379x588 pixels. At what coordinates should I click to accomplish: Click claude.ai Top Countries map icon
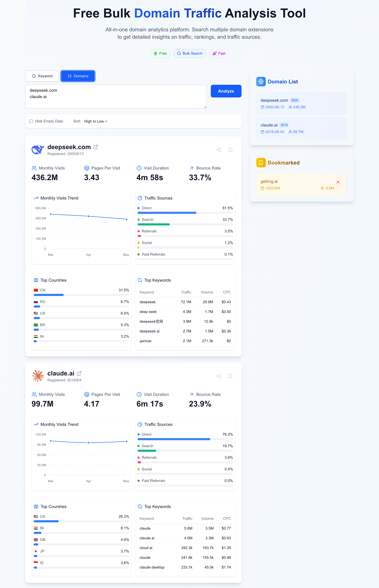[x=36, y=507]
